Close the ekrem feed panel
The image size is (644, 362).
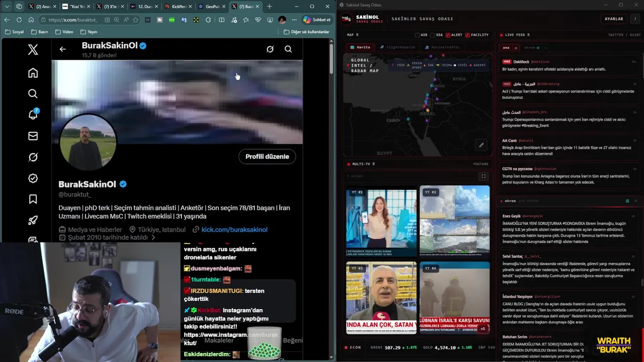tap(635, 201)
